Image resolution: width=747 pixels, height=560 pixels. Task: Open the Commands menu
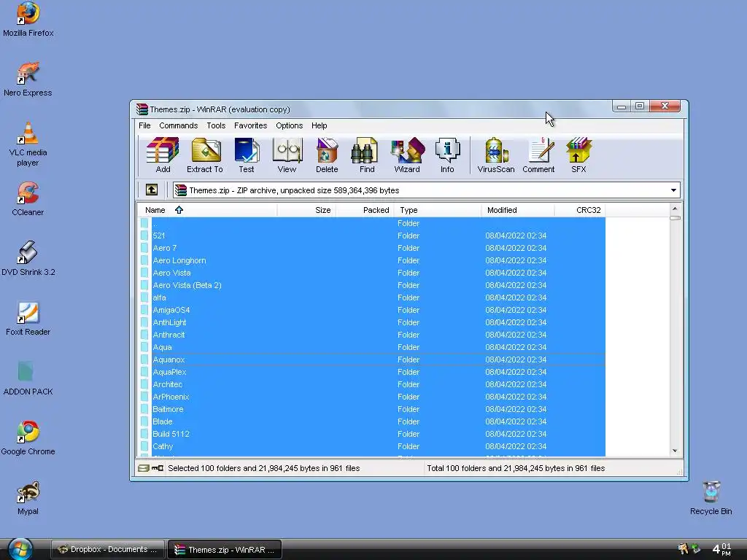click(178, 125)
